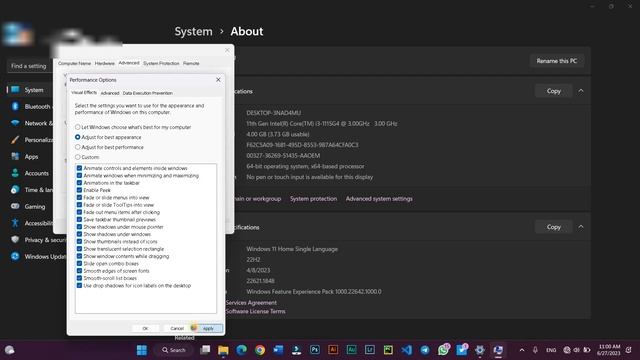The height and width of the screenshot is (360, 640).
Task: Click the Find a setting search box
Action: click(x=29, y=66)
